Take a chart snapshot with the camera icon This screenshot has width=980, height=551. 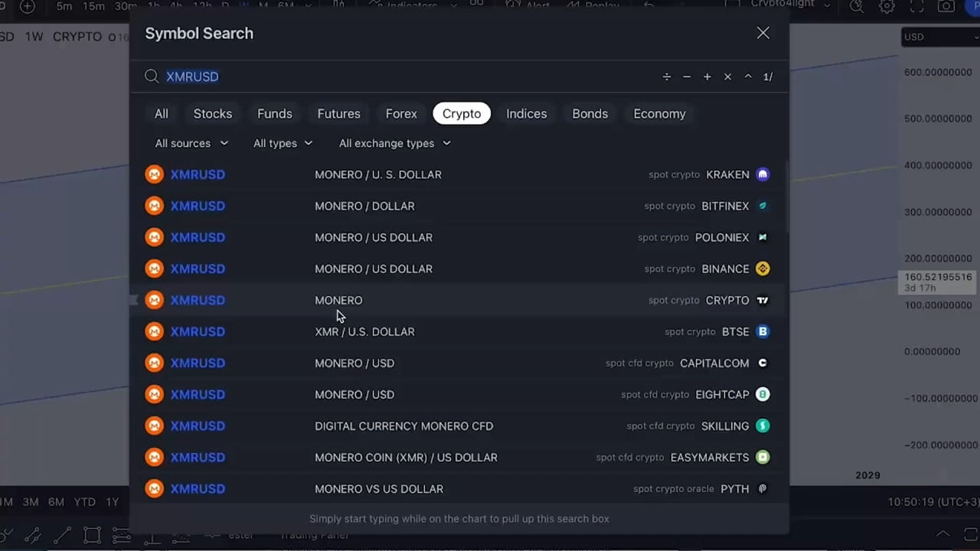pyautogui.click(x=946, y=6)
